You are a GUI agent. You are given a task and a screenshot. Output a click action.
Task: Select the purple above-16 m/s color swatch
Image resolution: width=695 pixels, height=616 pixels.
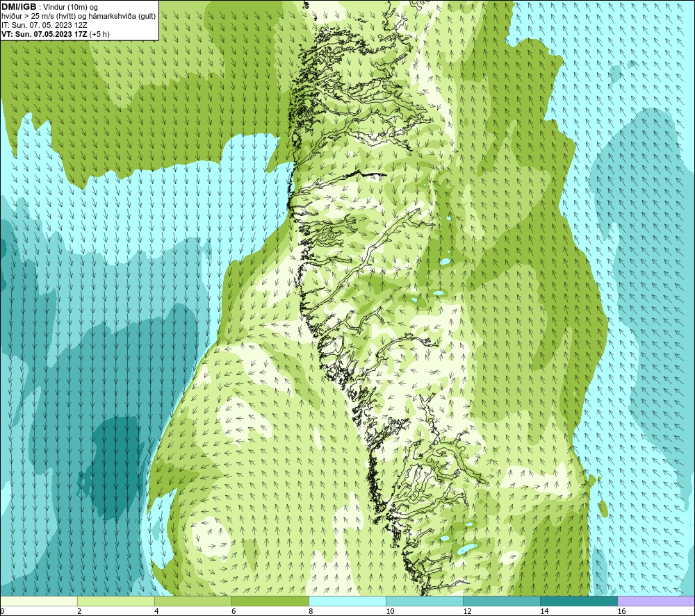[656, 601]
